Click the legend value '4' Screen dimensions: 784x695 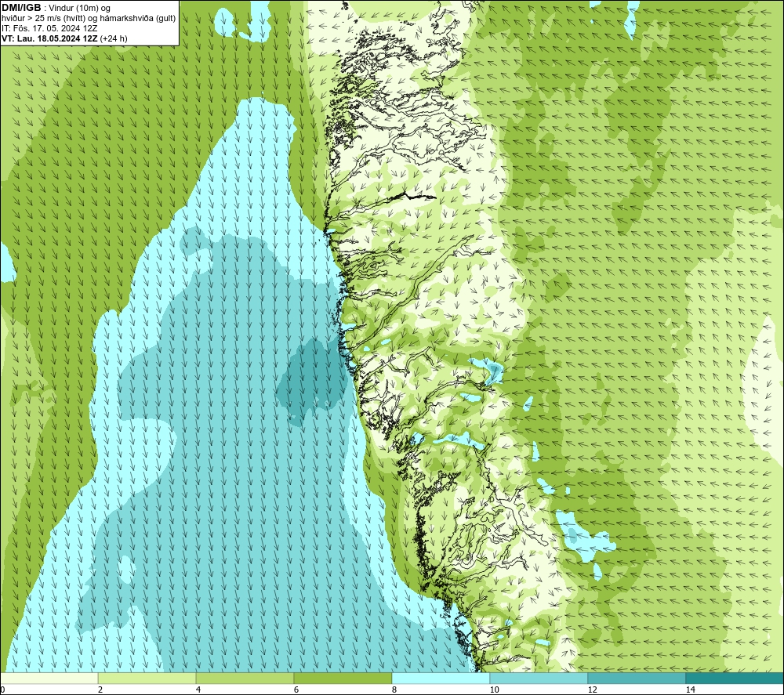click(198, 690)
